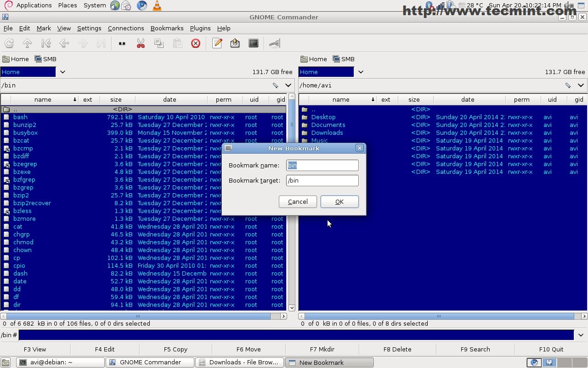Screen dimensions: 588x368
Task: Open the Plugins menu
Action: [200, 28]
